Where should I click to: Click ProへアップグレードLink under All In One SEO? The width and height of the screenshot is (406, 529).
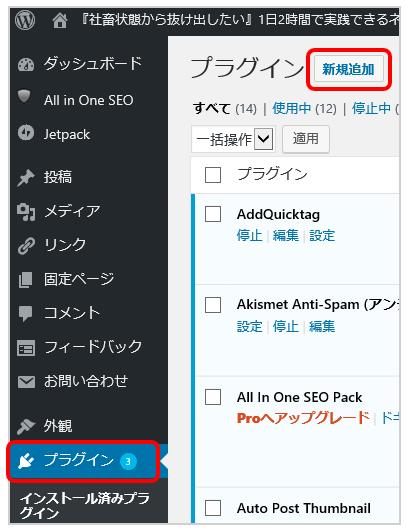click(x=303, y=418)
